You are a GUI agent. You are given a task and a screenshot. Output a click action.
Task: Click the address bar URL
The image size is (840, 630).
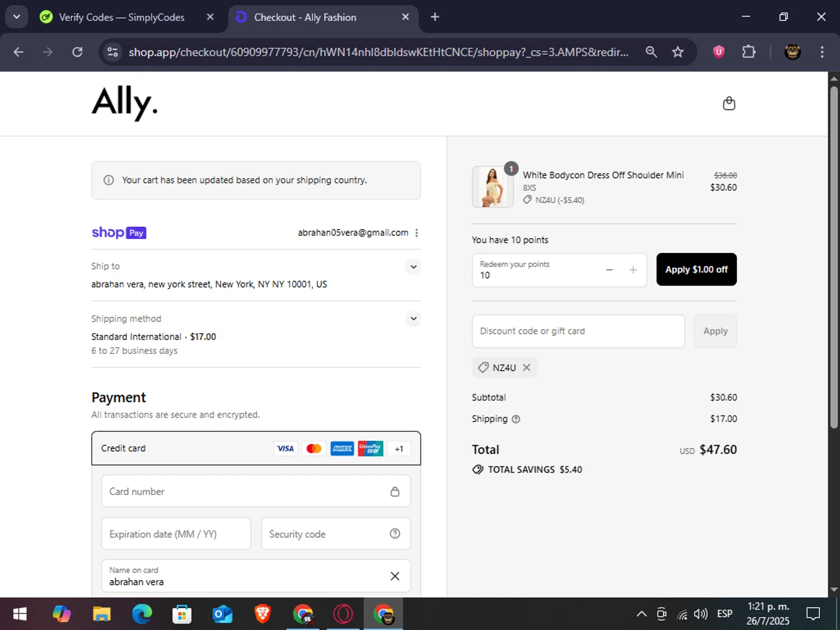[379, 52]
